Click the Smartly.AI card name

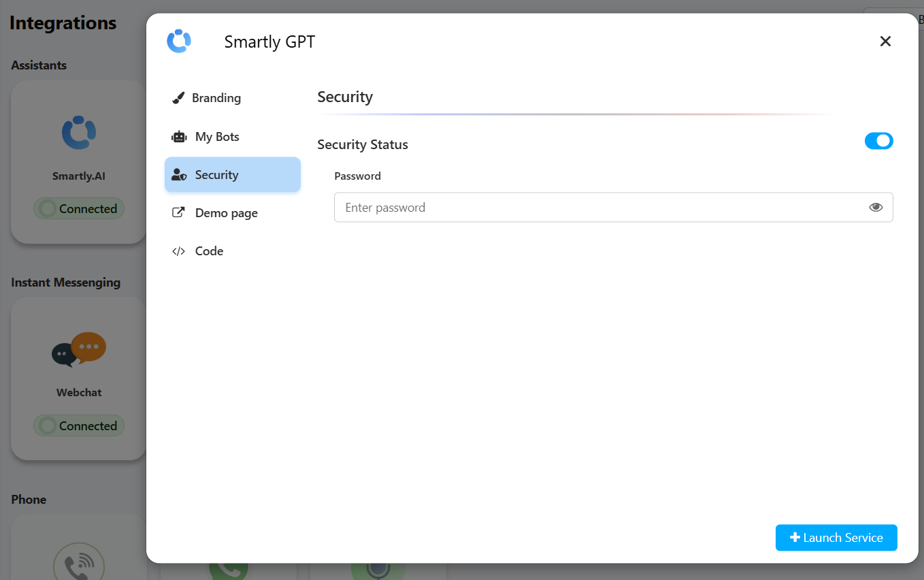pyautogui.click(x=79, y=176)
